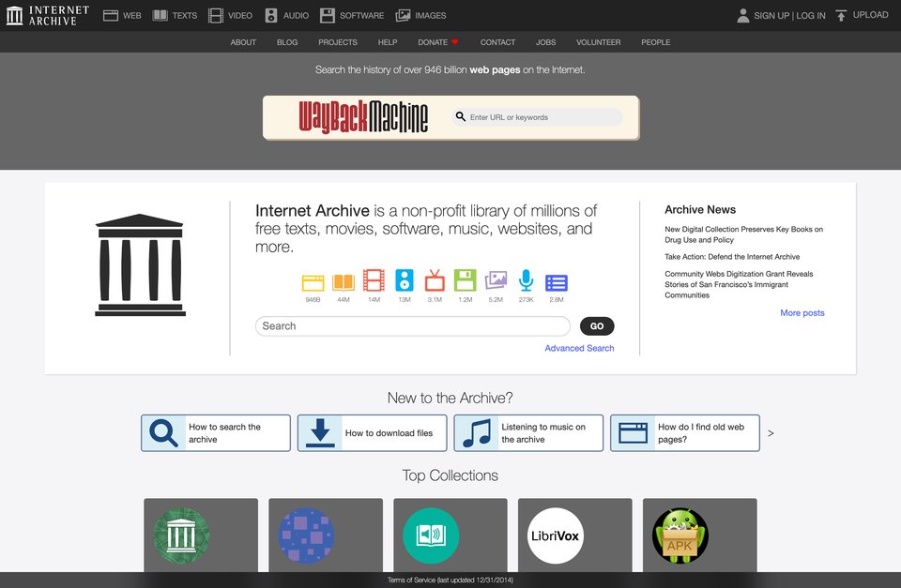
Task: Open the Advanced Search link
Action: pyautogui.click(x=579, y=348)
